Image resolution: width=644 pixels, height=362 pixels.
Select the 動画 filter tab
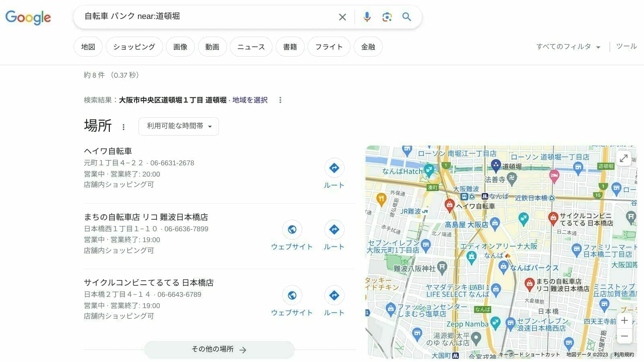tap(212, 47)
